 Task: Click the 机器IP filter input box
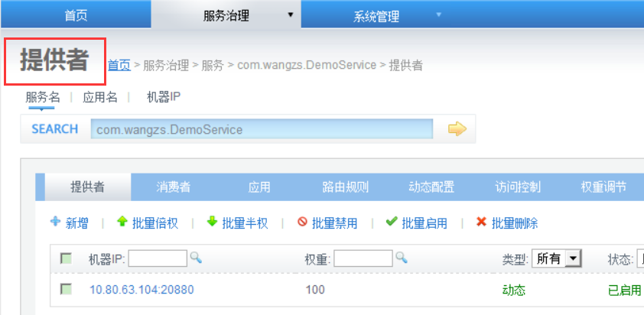tap(158, 258)
